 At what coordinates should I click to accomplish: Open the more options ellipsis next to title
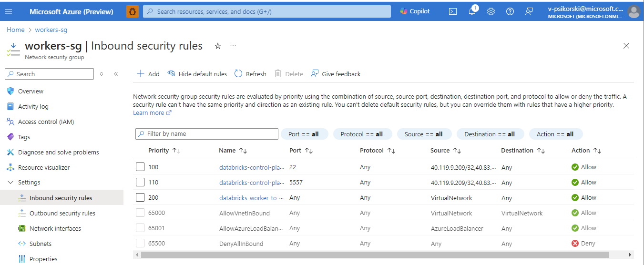[233, 46]
